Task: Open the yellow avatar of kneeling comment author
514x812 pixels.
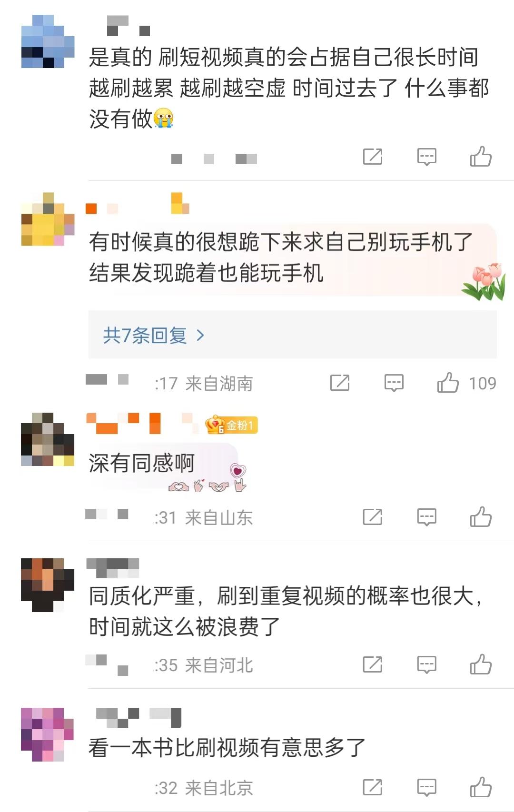Action: pyautogui.click(x=48, y=219)
